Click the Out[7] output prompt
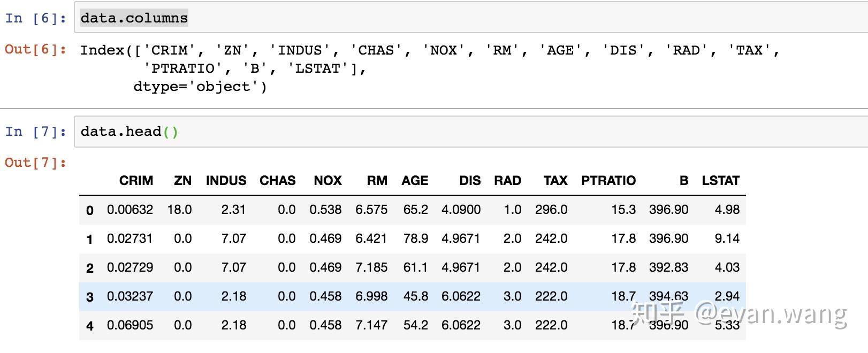This screenshot has height=353, width=868. [36, 163]
